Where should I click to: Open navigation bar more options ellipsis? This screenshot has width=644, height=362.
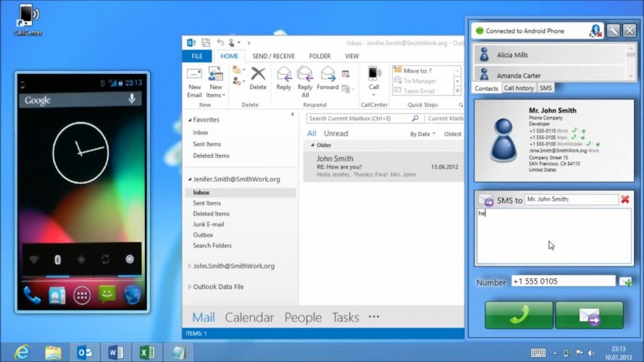tap(374, 316)
